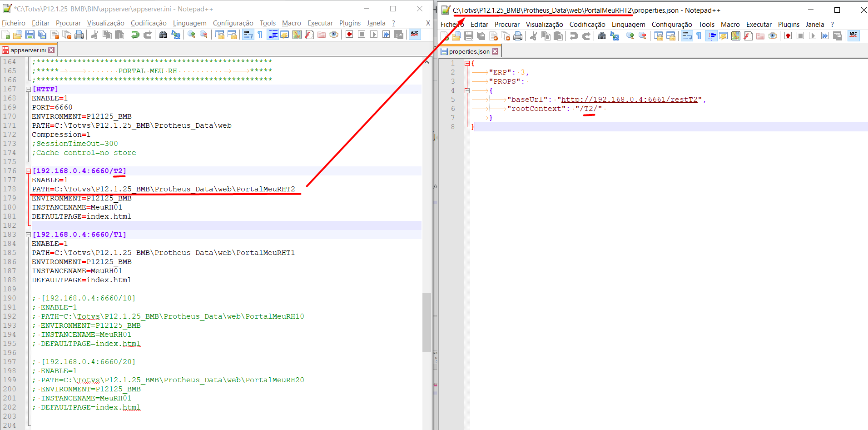Viewport: 868px width, 430px height.
Task: Open Ficheiro menu in appserver.ini window
Action: 14,23
